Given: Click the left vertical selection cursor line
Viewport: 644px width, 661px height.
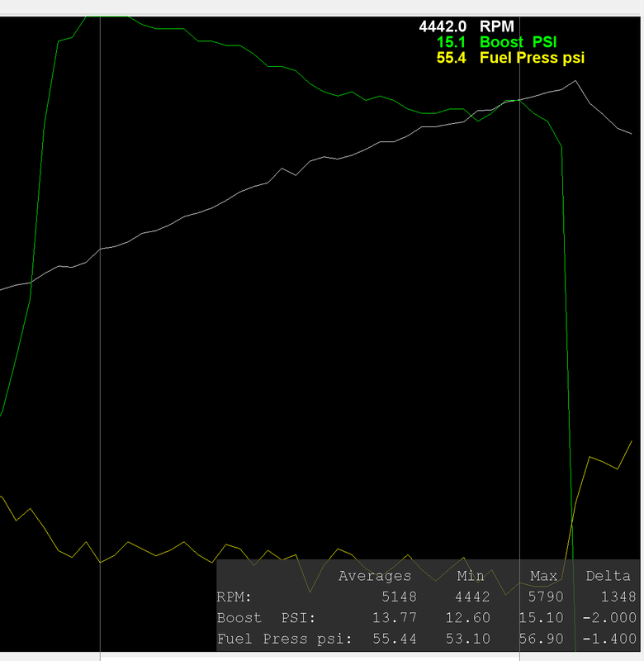Looking at the screenshot, I should [100, 337].
